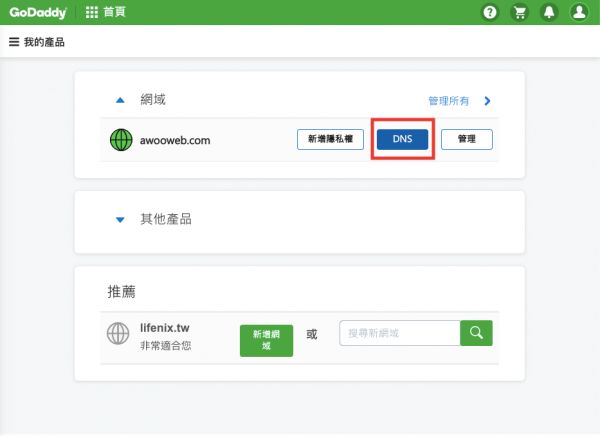The width and height of the screenshot is (600, 436).
Task: Click the green 新增網域 button
Action: (x=266, y=341)
